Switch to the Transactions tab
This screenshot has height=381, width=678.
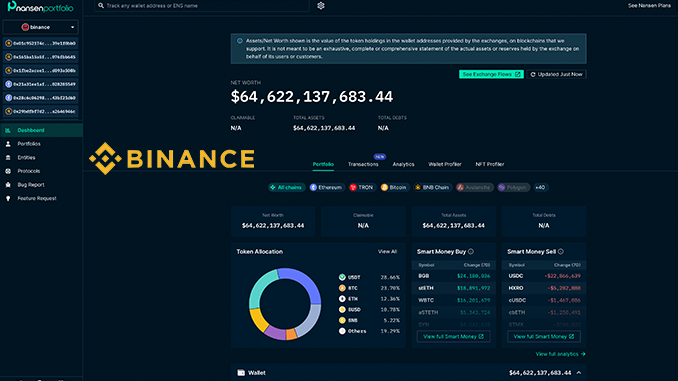pos(363,164)
